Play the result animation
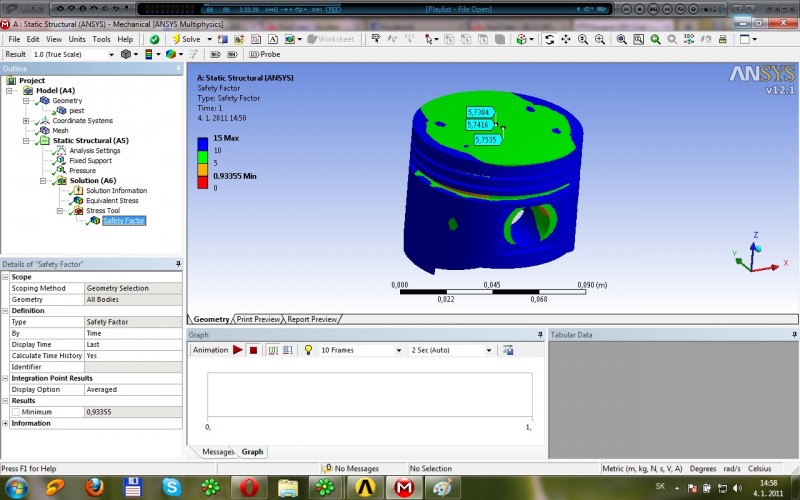 pyautogui.click(x=238, y=350)
